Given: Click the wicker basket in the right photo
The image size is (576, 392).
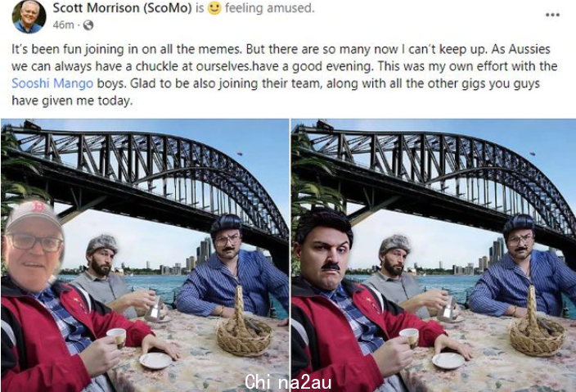Looking at the screenshot, I should 537,332.
